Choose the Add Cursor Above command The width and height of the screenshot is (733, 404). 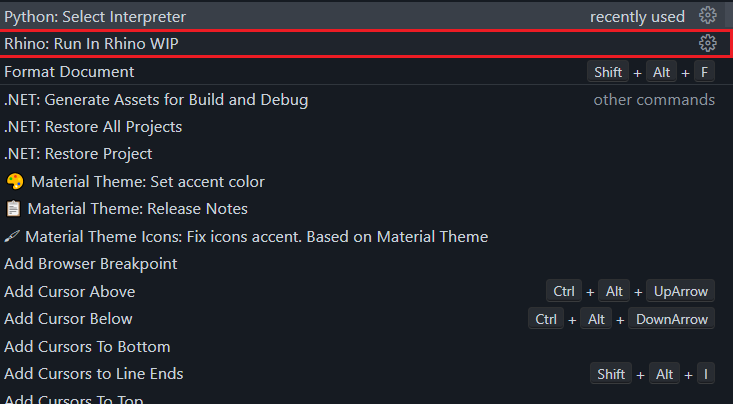70,292
